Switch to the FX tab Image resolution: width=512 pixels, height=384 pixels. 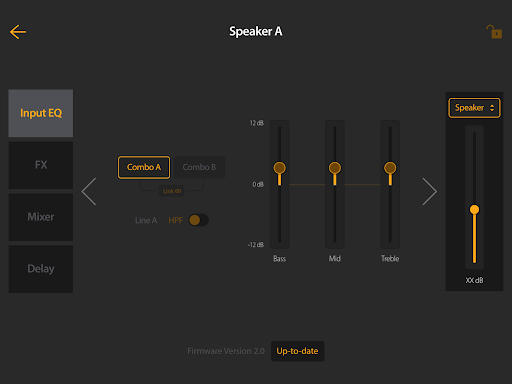(41, 165)
